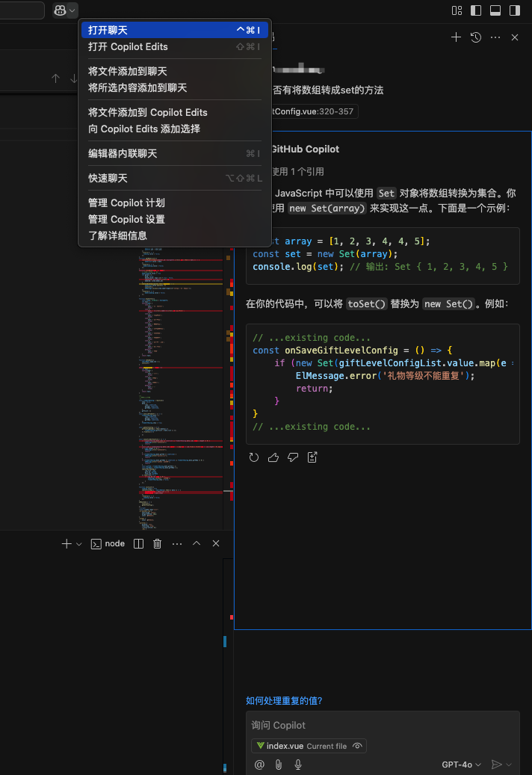Open the new terminal launch profile dropdown
Viewport: 532px width, 775px height.
click(78, 543)
